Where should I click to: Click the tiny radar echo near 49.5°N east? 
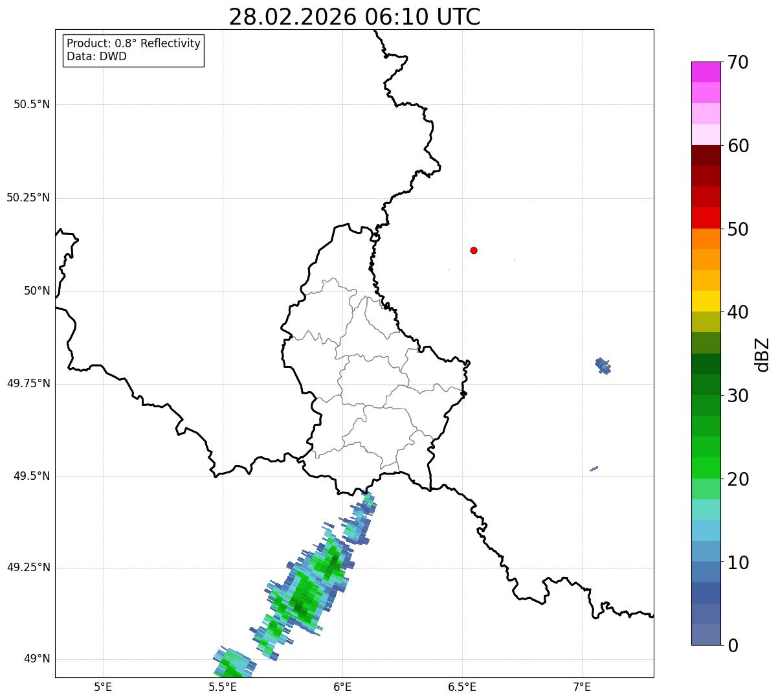594,469
